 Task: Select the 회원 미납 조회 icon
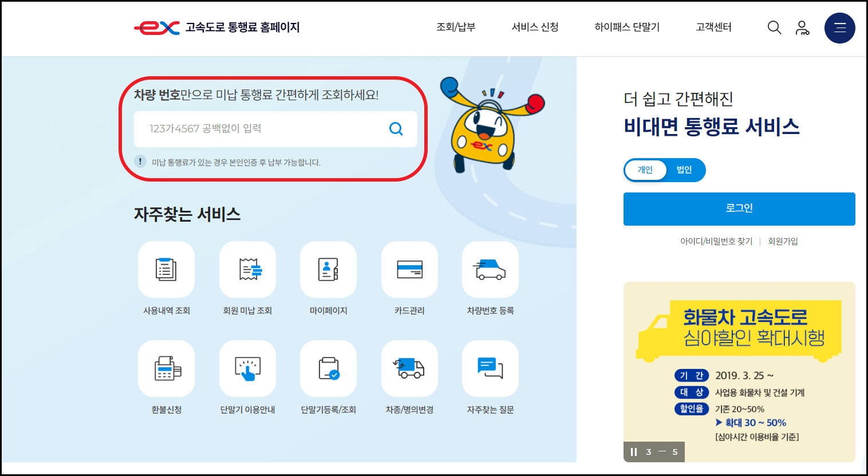[247, 269]
